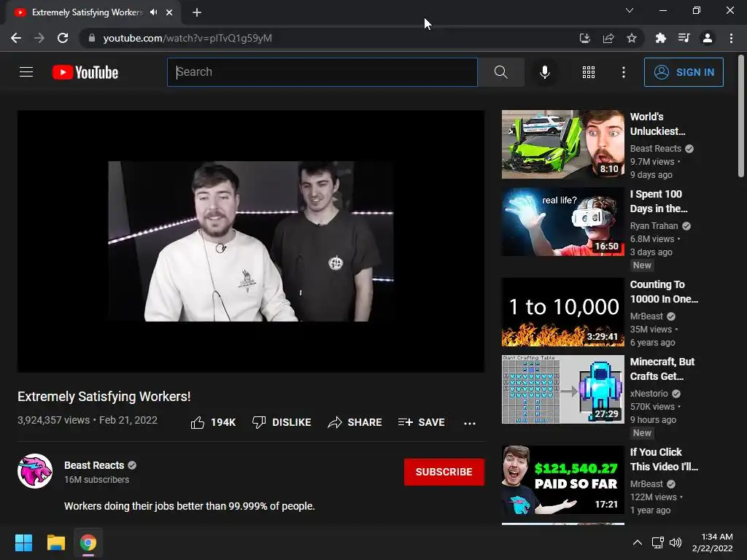Click 'If You Click This Video I'll...' title
This screenshot has height=560, width=747.
pos(664,459)
